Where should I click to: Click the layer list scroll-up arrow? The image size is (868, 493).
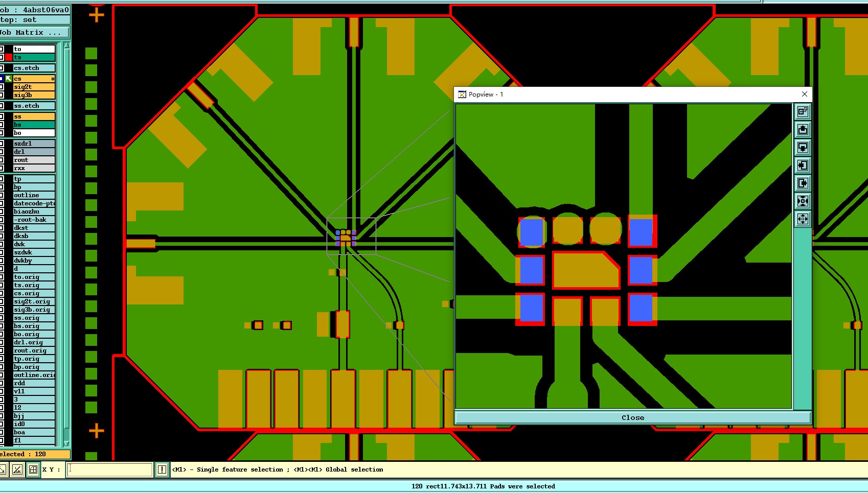coord(66,46)
